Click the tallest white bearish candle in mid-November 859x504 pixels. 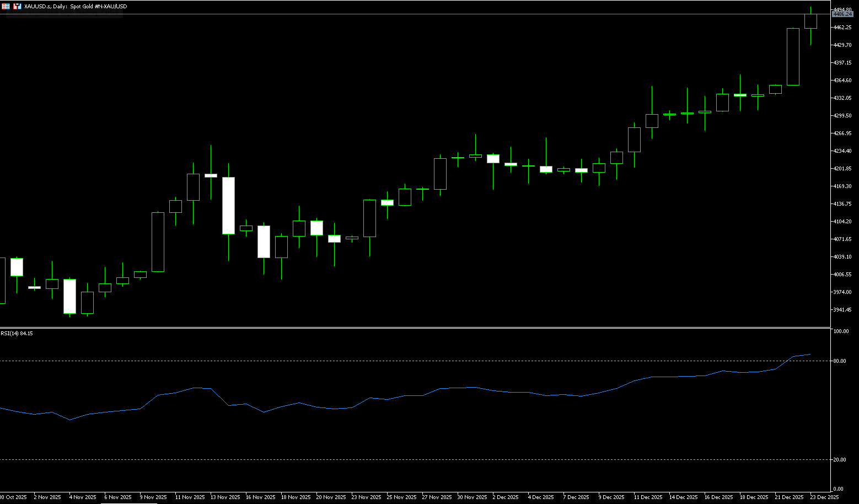228,205
